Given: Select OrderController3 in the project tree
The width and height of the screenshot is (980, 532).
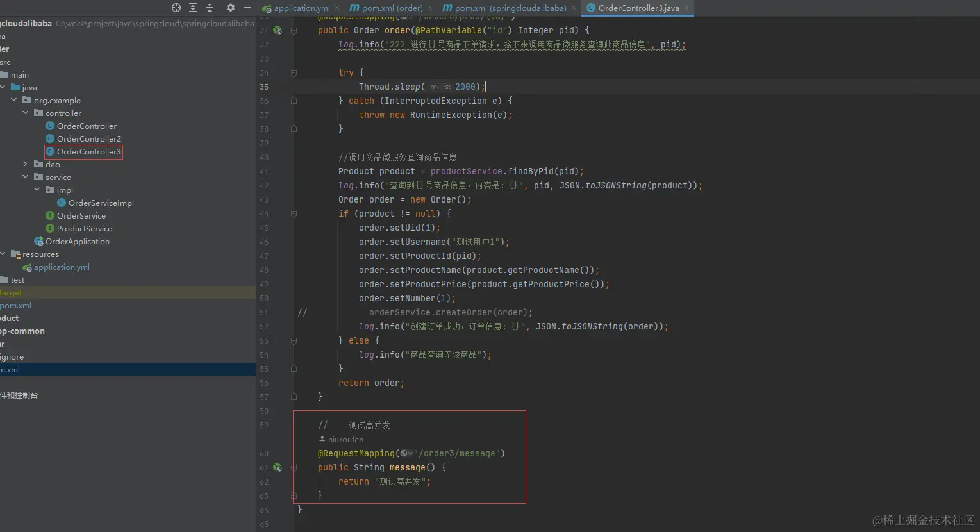Looking at the screenshot, I should point(88,152).
